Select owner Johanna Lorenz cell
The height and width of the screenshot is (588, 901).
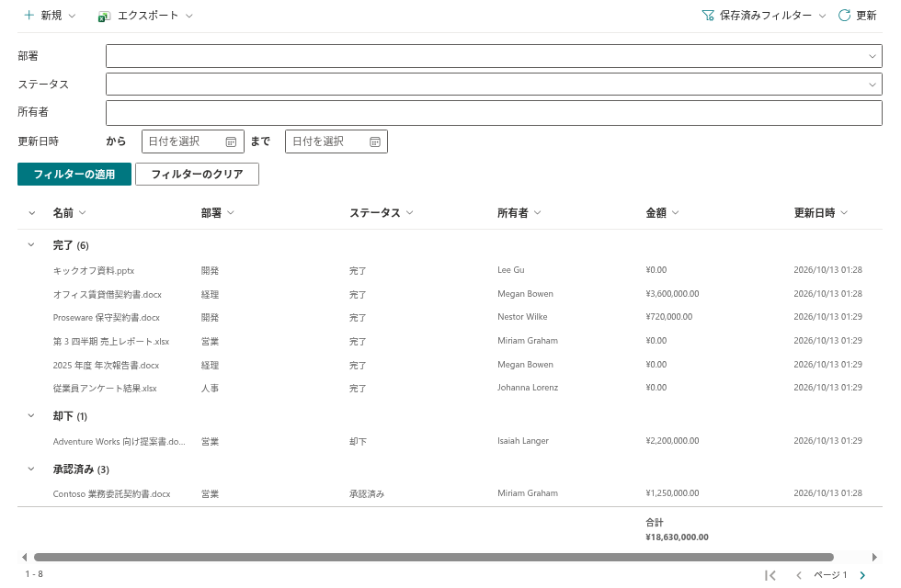click(528, 388)
